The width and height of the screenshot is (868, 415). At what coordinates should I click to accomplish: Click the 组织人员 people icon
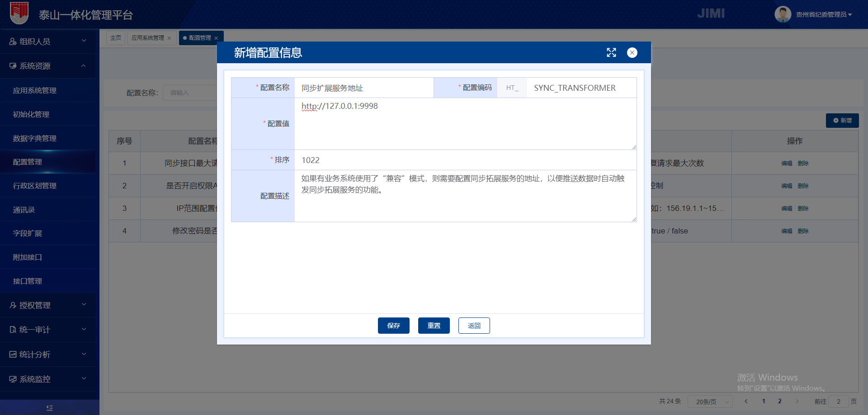coord(13,42)
